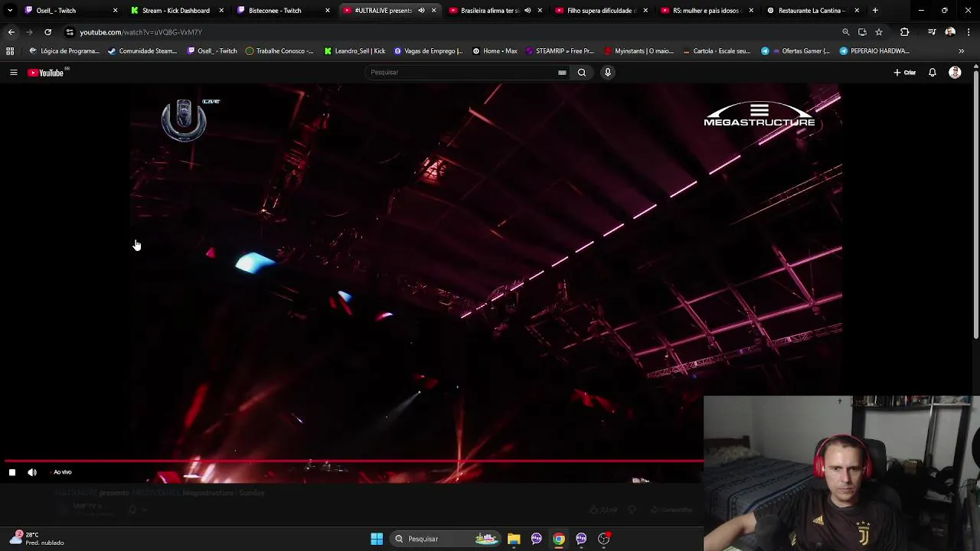Open the PEPERAIO HARDWA... bookmark
This screenshot has height=551, width=980.
874,51
